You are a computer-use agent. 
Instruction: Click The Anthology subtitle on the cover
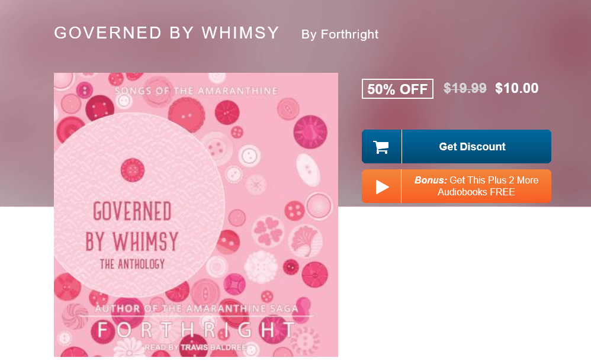pos(132,264)
